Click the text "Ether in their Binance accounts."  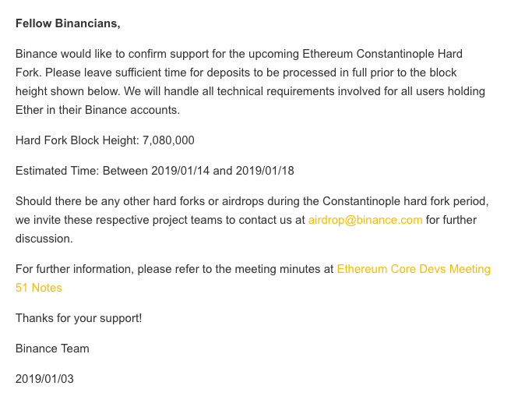97,110
